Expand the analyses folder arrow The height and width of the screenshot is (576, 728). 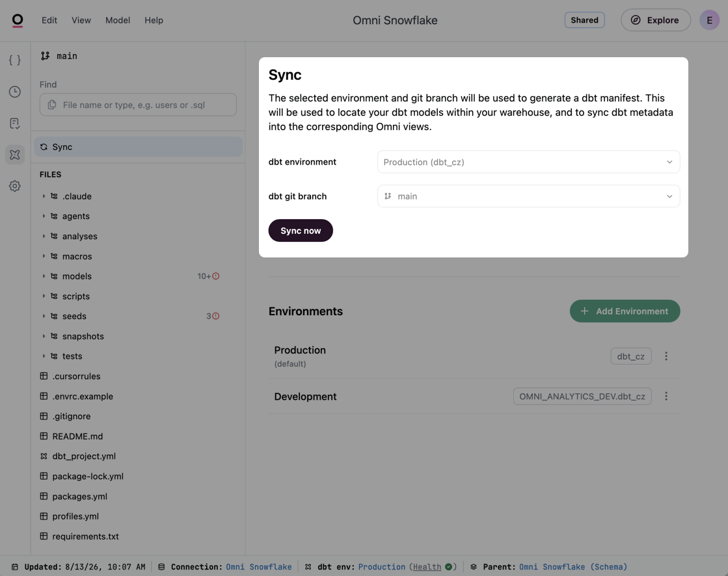[44, 236]
